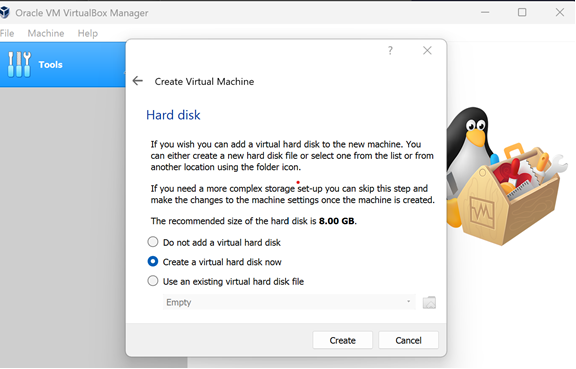The width and height of the screenshot is (576, 369).
Task: Go back using the arrow in wizard
Action: point(138,80)
